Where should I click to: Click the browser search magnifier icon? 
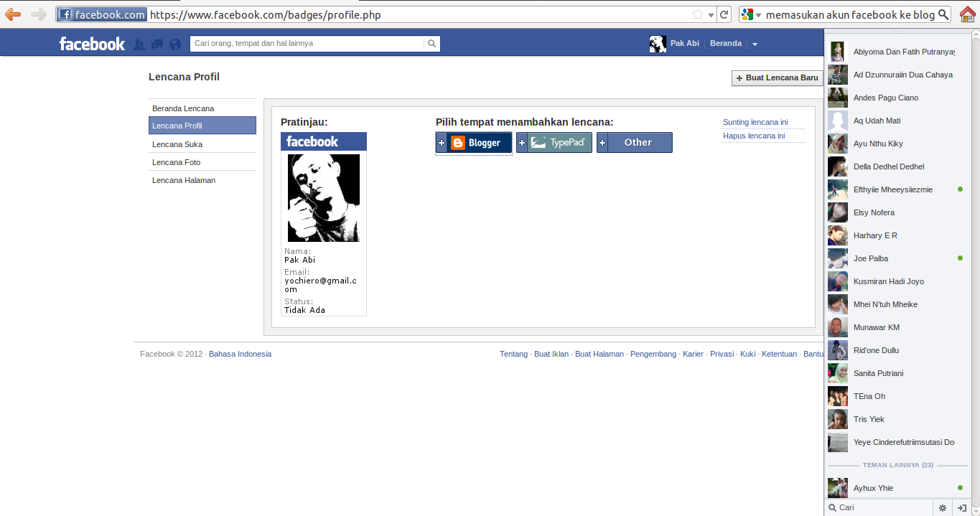point(944,14)
